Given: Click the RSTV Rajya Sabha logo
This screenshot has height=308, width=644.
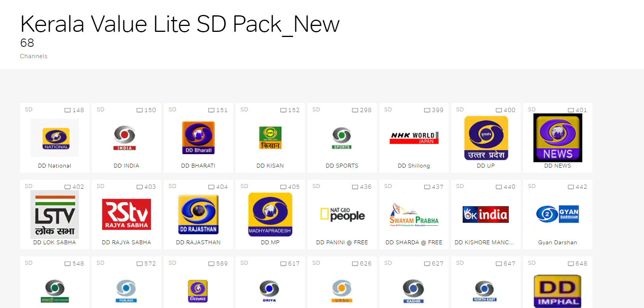Looking at the screenshot, I should [126, 214].
